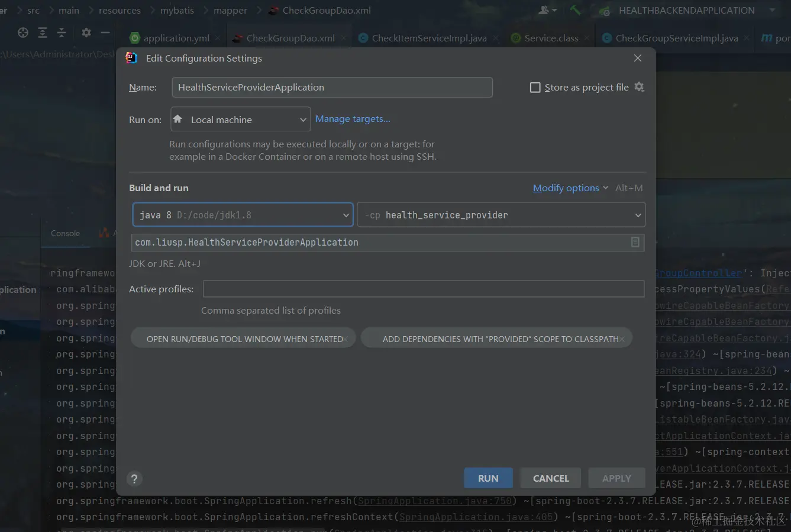The image size is (791, 532).
Task: Open the SpringApplication.java:750 stack trace link
Action: [x=435, y=501]
